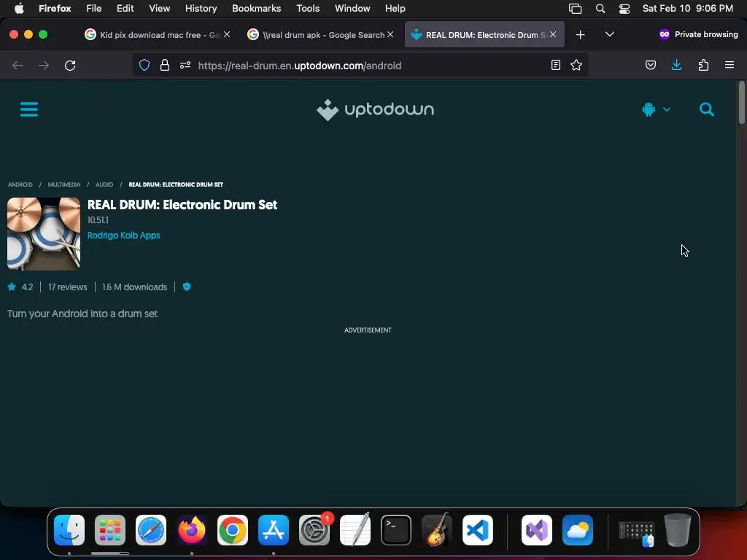Open the Bookmarks menu
This screenshot has height=560, width=747.
[x=256, y=9]
